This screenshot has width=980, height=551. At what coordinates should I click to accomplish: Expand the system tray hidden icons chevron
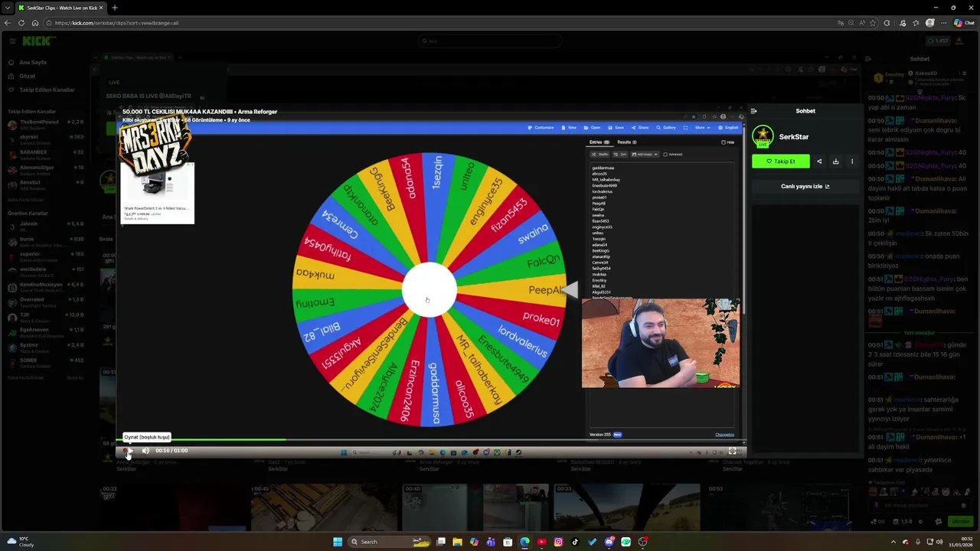click(x=893, y=542)
